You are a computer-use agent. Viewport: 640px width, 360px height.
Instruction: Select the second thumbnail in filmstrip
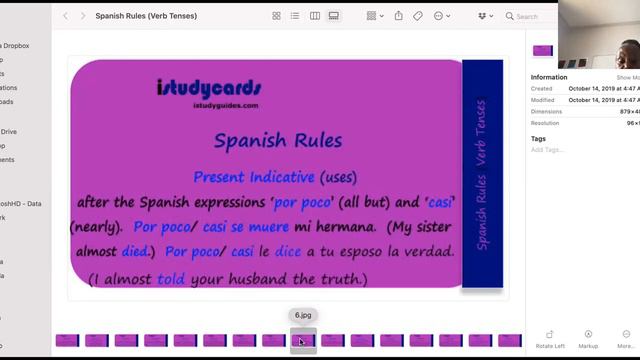coord(97,340)
